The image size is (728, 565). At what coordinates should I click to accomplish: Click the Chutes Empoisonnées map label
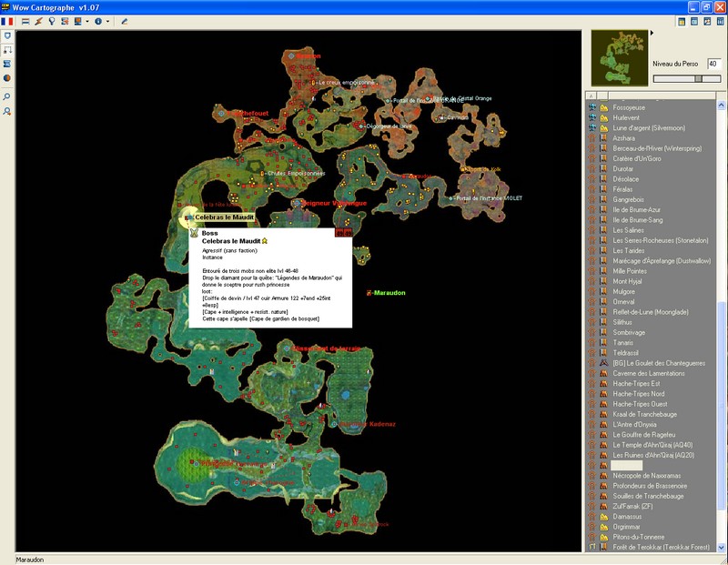tap(296, 173)
